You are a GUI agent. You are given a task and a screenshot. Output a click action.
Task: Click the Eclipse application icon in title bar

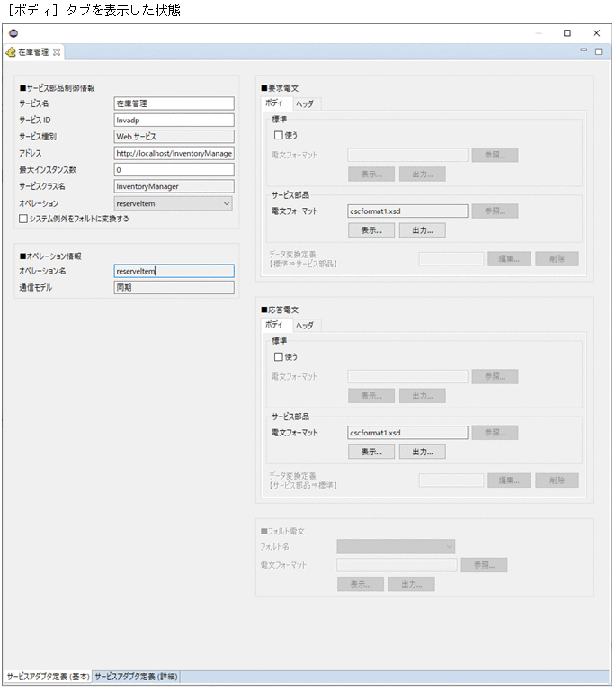click(x=13, y=33)
